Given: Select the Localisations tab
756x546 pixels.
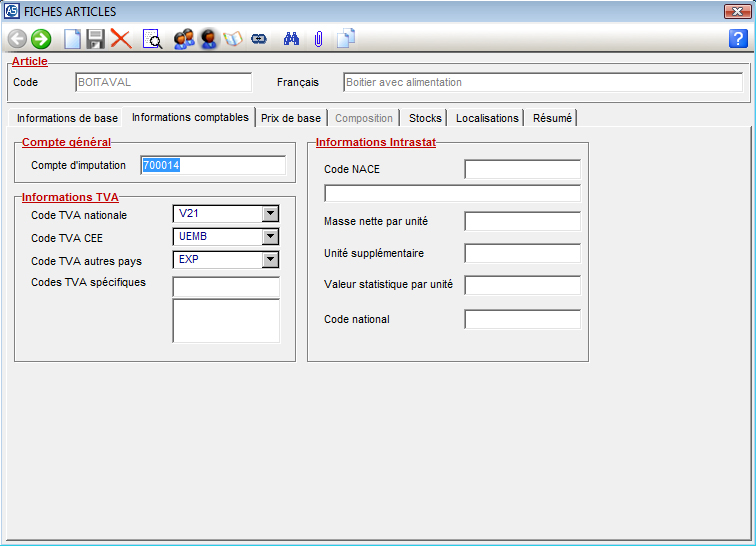Looking at the screenshot, I should click(487, 118).
